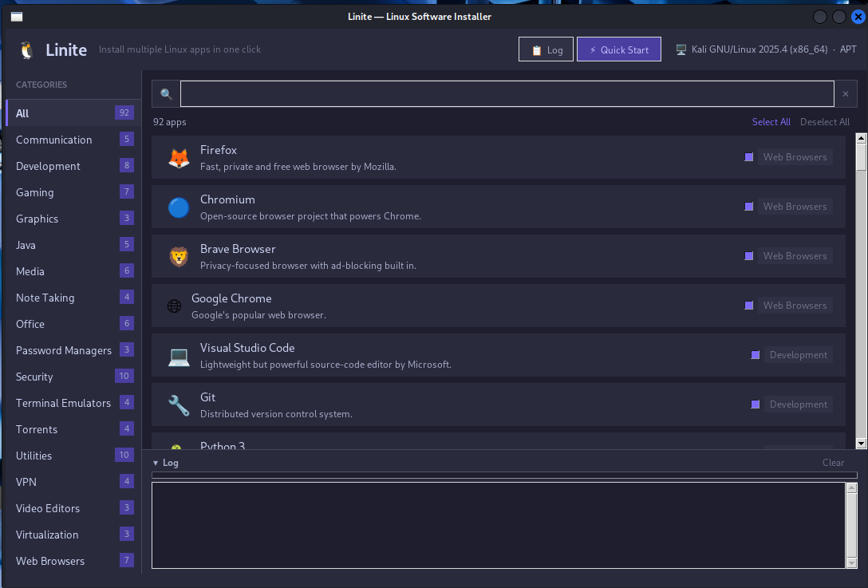Image resolution: width=868 pixels, height=588 pixels.
Task: Click the window menu icon in title bar
Action: pyautogui.click(x=17, y=17)
